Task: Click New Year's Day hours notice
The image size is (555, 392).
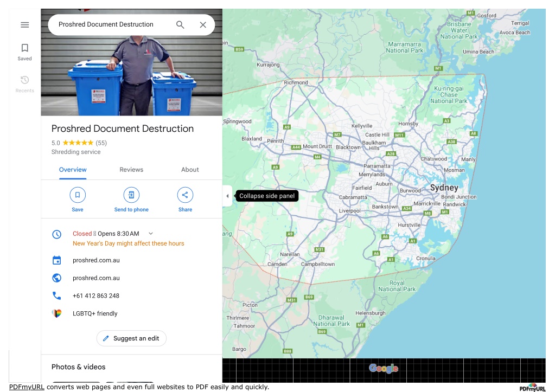Action: [x=129, y=243]
